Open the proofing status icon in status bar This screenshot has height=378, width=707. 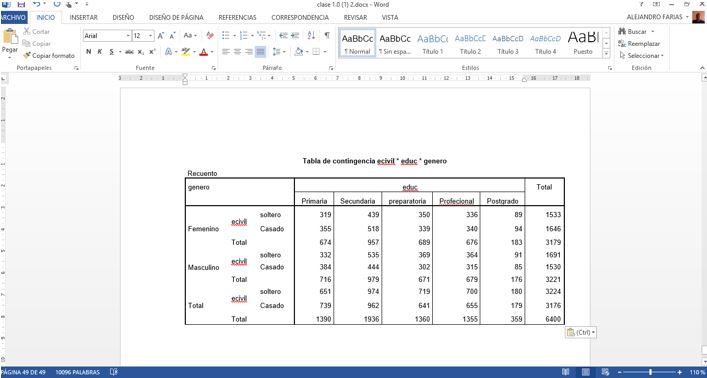pos(114,372)
